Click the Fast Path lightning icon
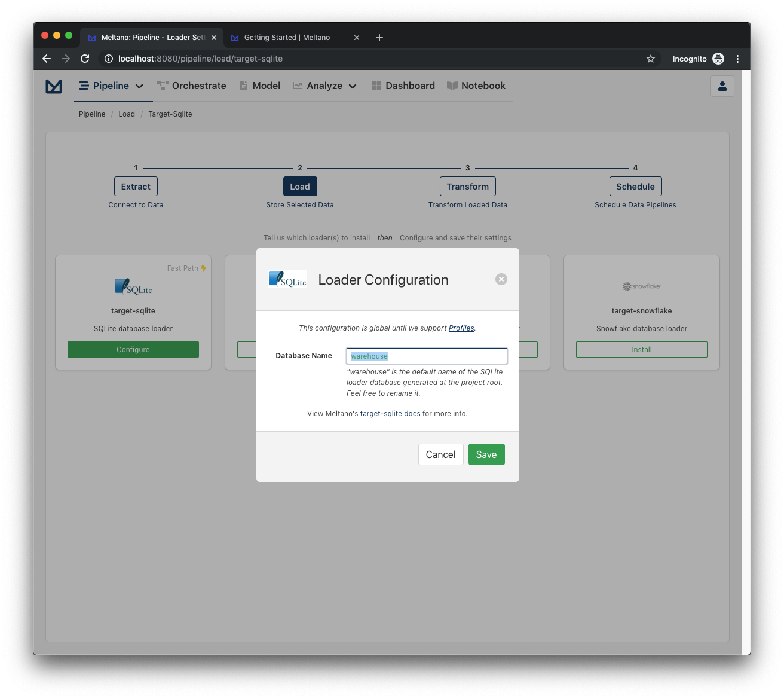This screenshot has height=699, width=784. pos(204,268)
